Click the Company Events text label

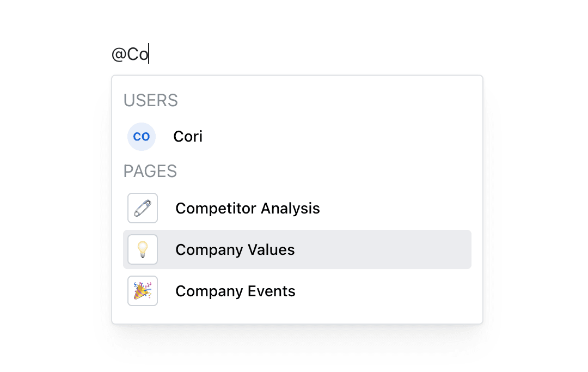click(235, 291)
